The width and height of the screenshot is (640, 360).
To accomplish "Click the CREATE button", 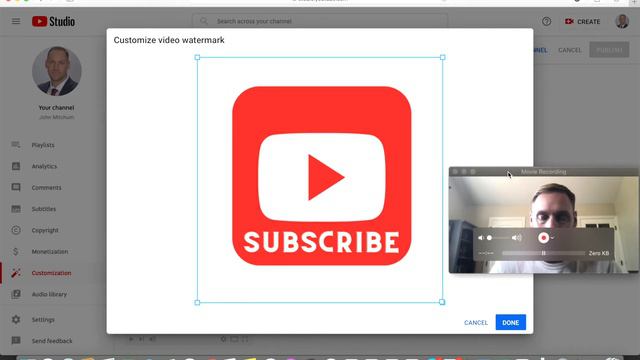I will pos(582,22).
